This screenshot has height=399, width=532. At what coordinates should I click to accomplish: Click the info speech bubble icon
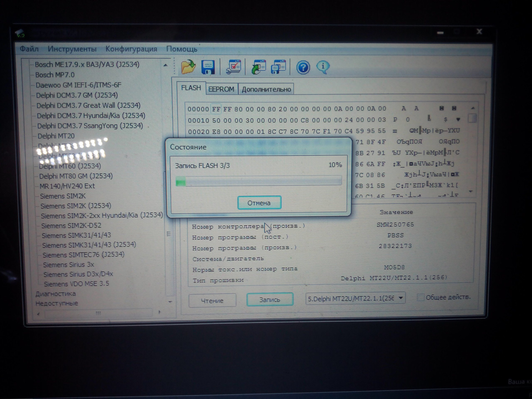323,67
